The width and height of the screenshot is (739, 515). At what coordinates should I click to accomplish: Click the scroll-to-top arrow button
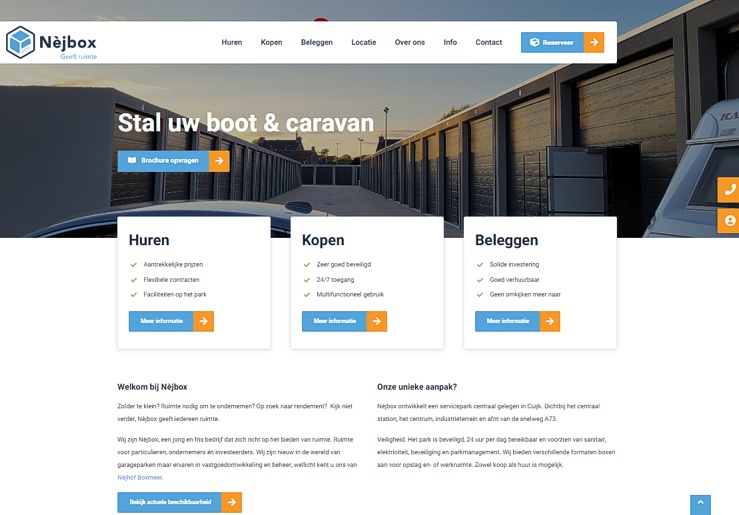[700, 504]
